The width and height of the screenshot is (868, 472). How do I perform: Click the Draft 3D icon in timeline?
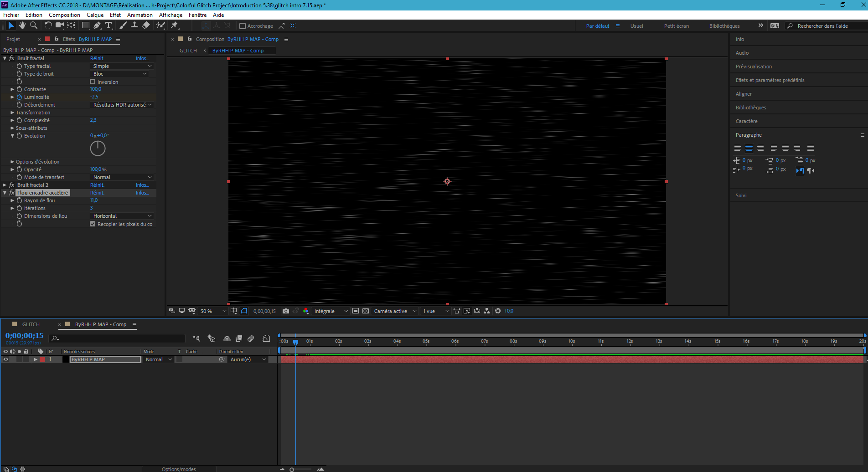click(x=212, y=339)
